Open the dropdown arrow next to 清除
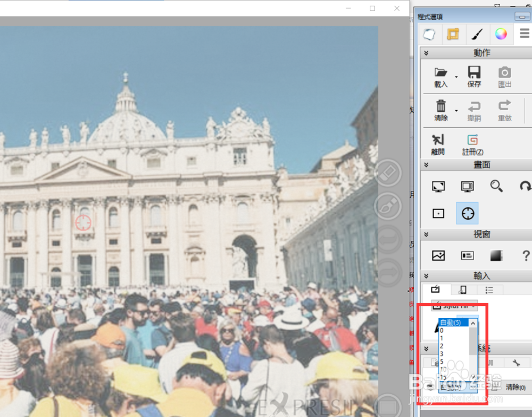Viewport: 532px width, 417px height. coord(456,111)
